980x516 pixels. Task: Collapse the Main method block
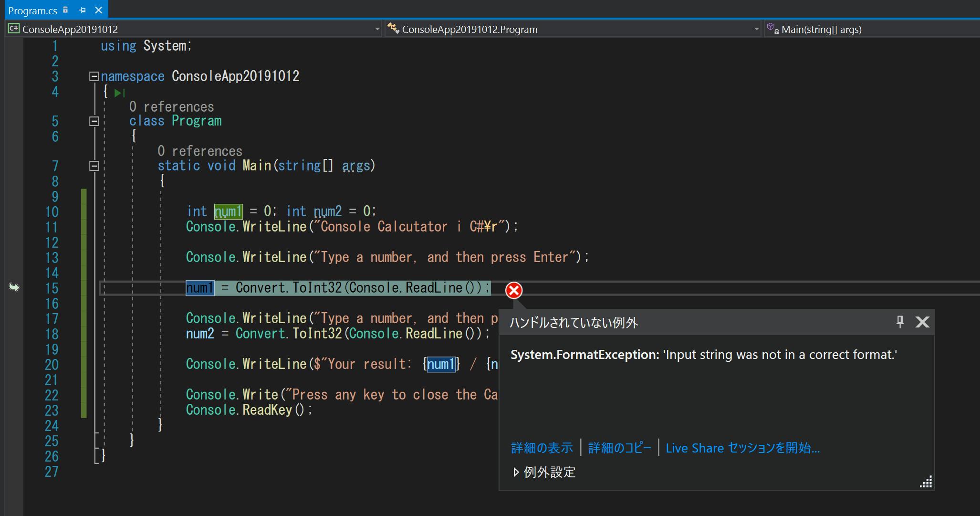pyautogui.click(x=94, y=166)
